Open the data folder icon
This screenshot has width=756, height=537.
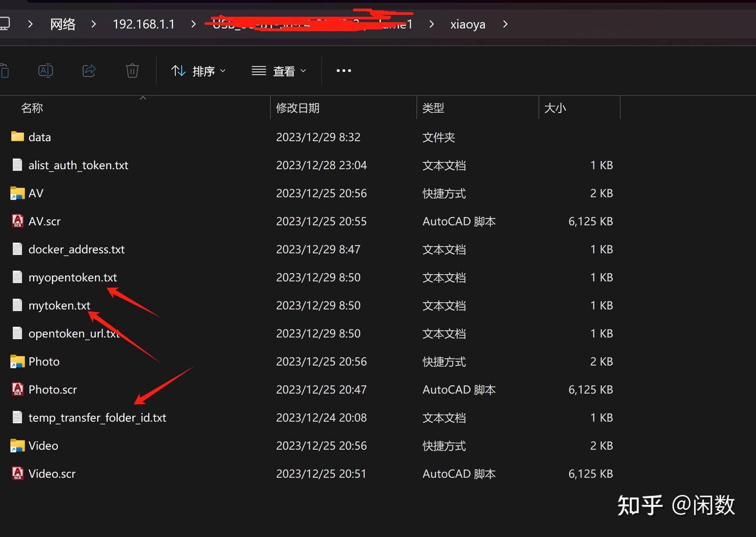point(16,137)
